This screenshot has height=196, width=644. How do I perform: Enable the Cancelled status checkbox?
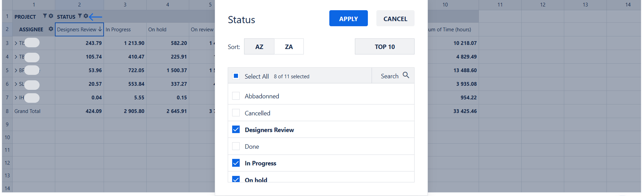236,113
